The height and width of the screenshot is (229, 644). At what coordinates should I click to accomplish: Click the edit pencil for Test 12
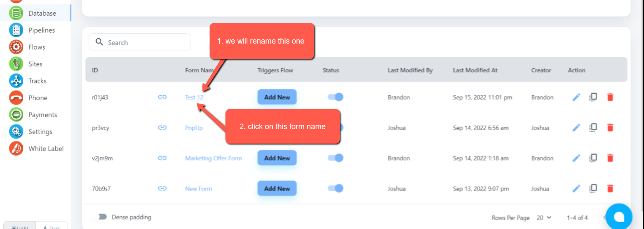(x=576, y=97)
